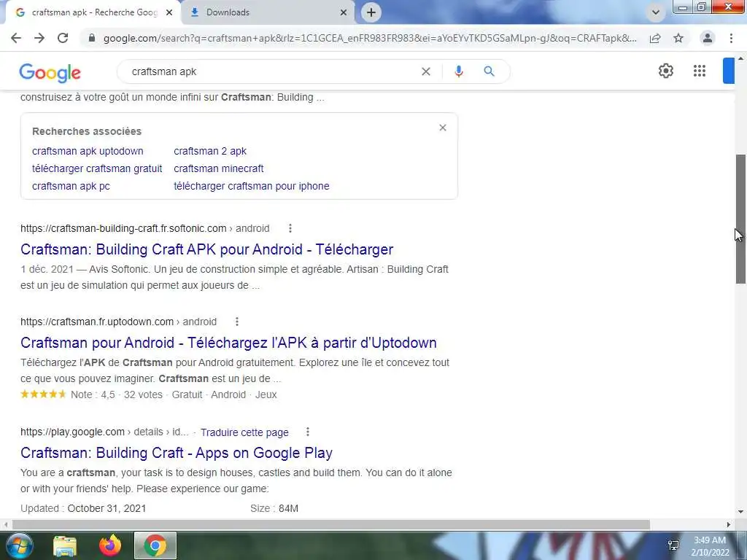
Task: Open Softonic Craftsman Building Craft APK result
Action: pos(206,249)
